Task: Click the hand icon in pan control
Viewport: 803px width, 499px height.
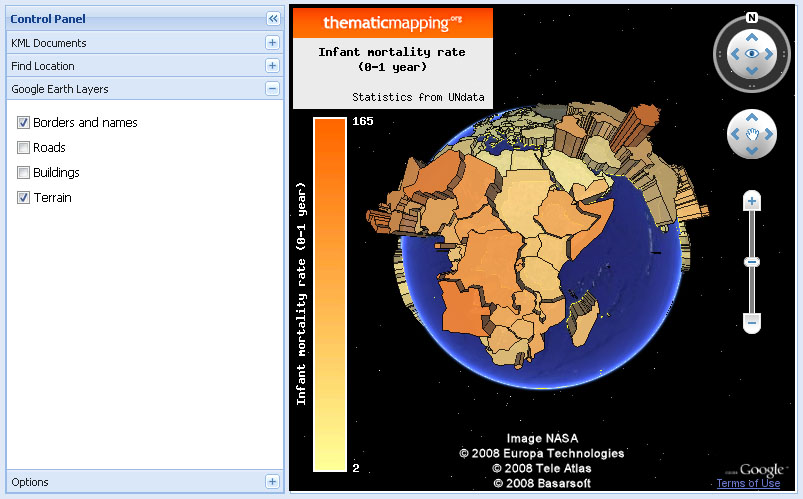Action: [752, 134]
